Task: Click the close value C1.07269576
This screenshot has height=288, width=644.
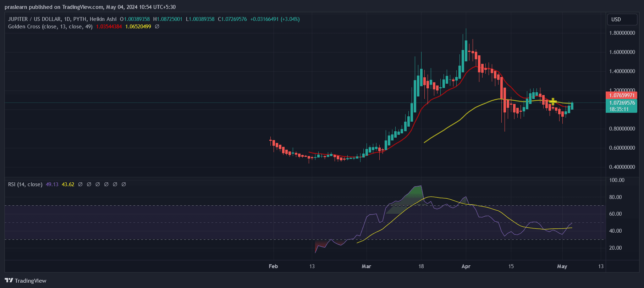Action: [232, 19]
